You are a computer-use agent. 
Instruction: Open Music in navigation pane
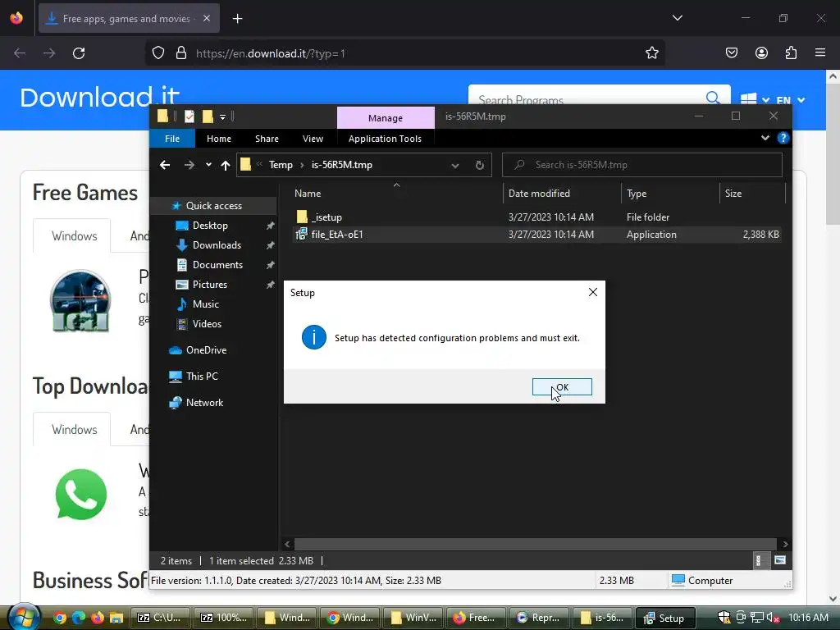(x=205, y=304)
